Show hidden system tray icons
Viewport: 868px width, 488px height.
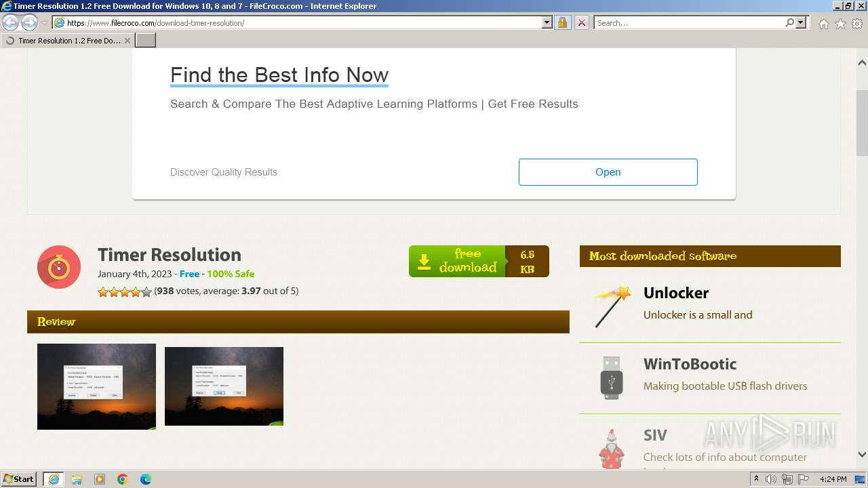point(757,479)
